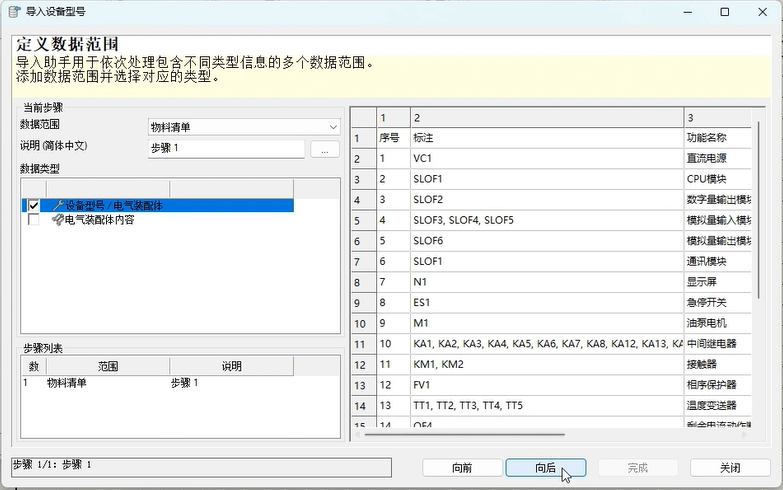This screenshot has width=783, height=490.
Task: Click the 标注 header cell
Action: 547,138
